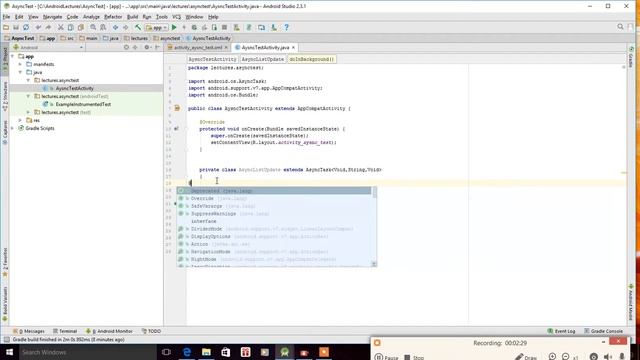
Task: Open the SDK Manager toolbar icon
Action: [x=274, y=27]
